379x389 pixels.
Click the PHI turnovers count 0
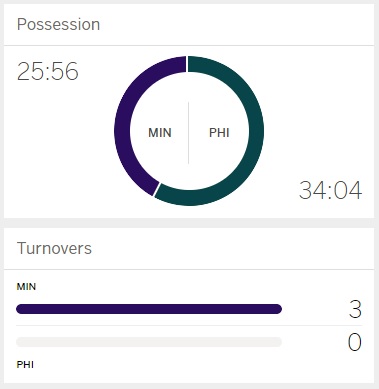pyautogui.click(x=355, y=342)
